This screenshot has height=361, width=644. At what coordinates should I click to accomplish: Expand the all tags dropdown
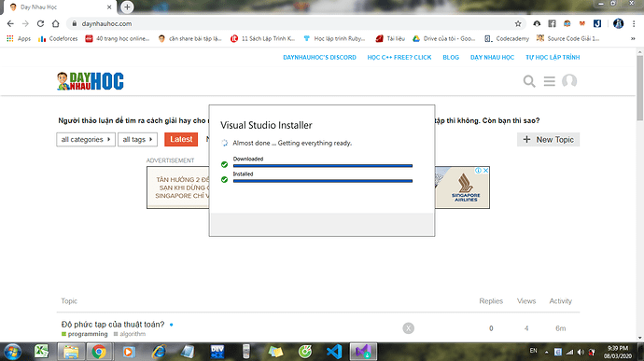point(137,140)
